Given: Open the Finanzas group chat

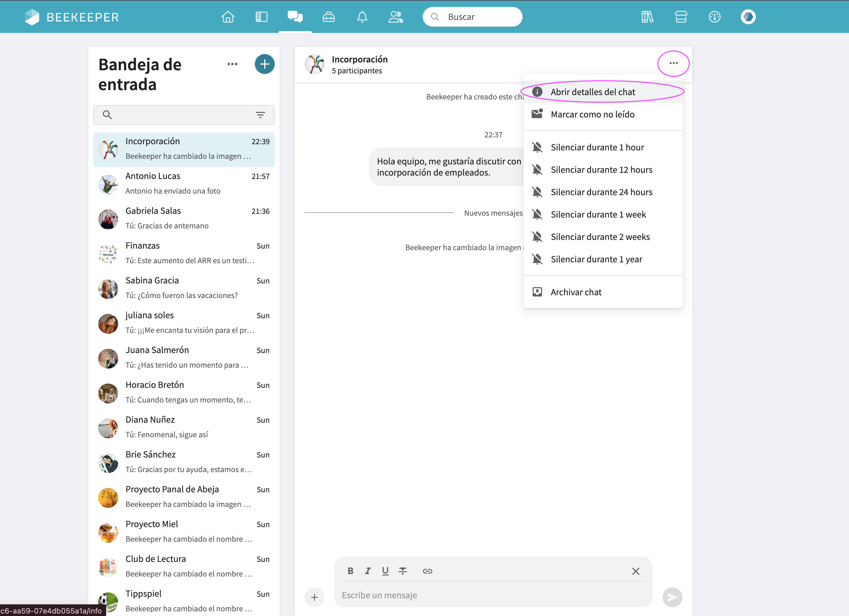Looking at the screenshot, I should 183,254.
